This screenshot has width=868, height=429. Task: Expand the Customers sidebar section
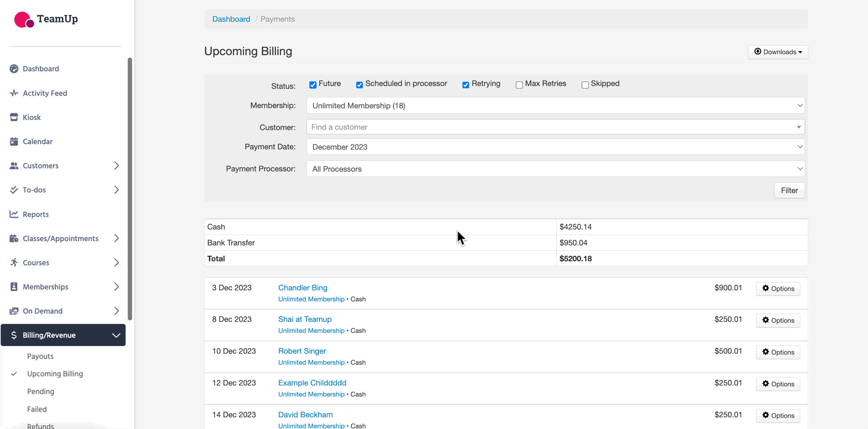click(116, 166)
